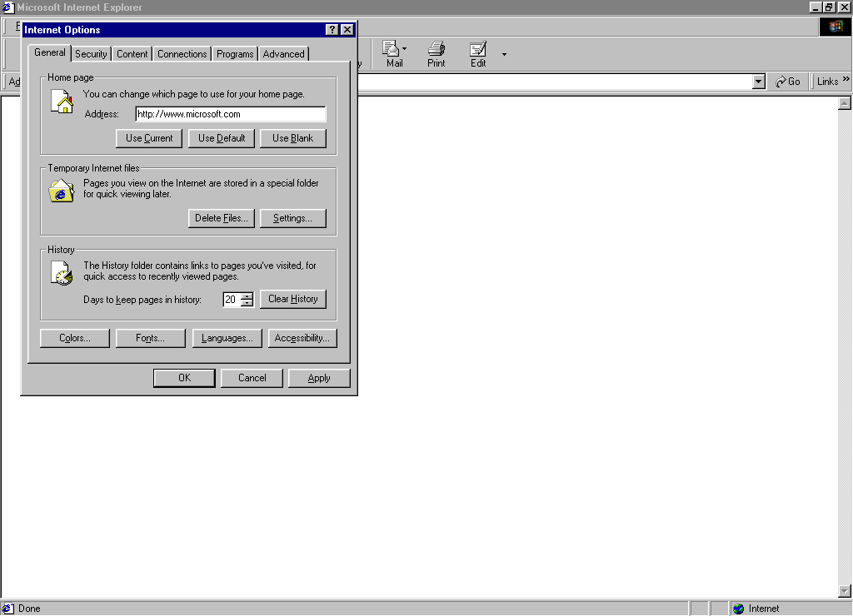Open the Edit button dropdown arrow
The image size is (853, 616).
click(x=504, y=54)
